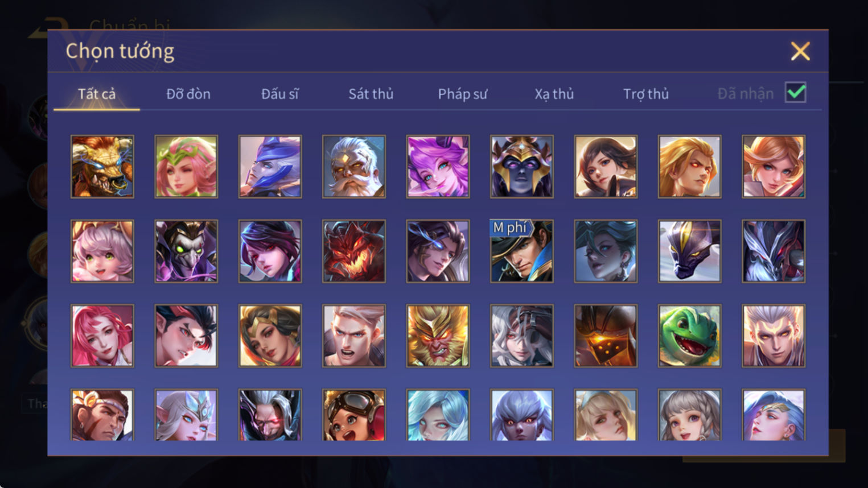Viewport: 868px width, 488px height.
Task: Switch to the Xạ thủ tab
Action: coord(554,94)
